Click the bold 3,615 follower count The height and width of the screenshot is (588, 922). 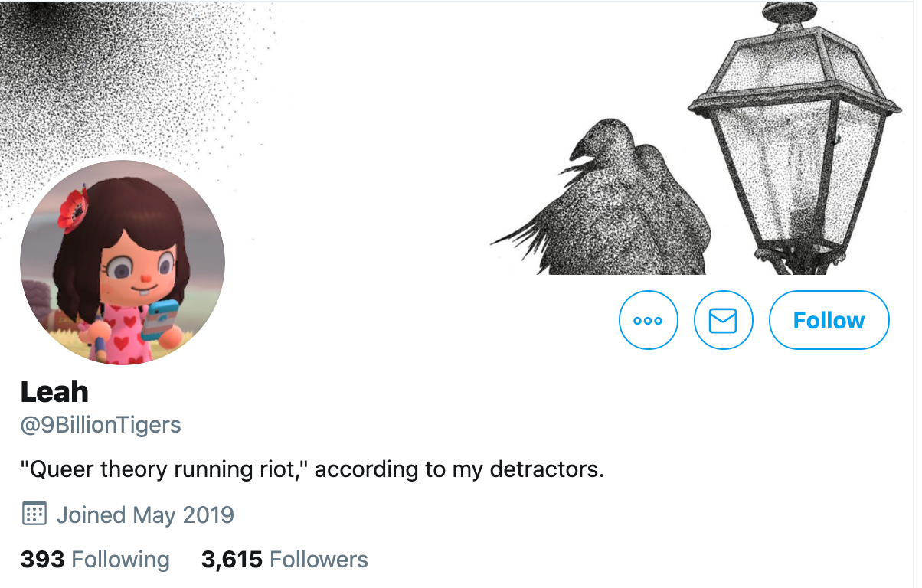[232, 560]
